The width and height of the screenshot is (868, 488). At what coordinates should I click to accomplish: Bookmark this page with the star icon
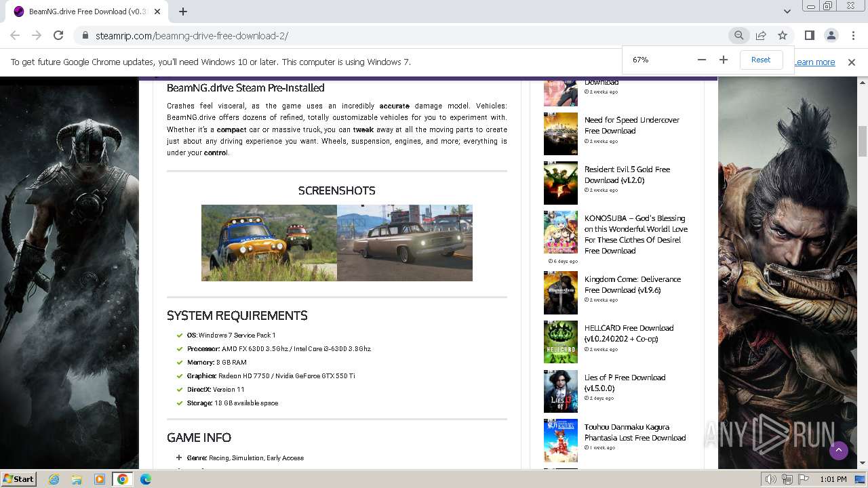[783, 36]
